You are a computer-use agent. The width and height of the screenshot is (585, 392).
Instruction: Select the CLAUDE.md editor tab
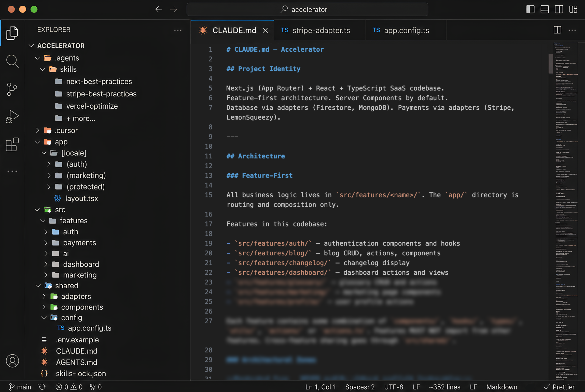tap(232, 30)
